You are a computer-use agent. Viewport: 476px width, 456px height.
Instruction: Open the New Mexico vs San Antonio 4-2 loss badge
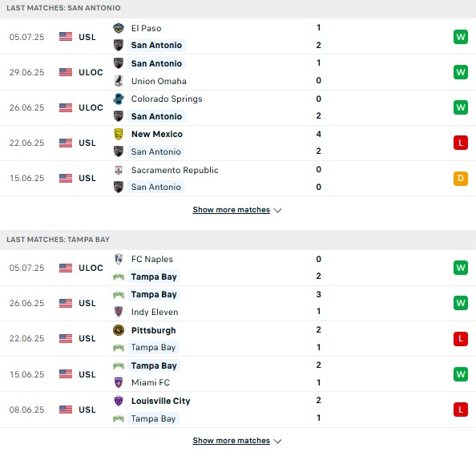(461, 143)
